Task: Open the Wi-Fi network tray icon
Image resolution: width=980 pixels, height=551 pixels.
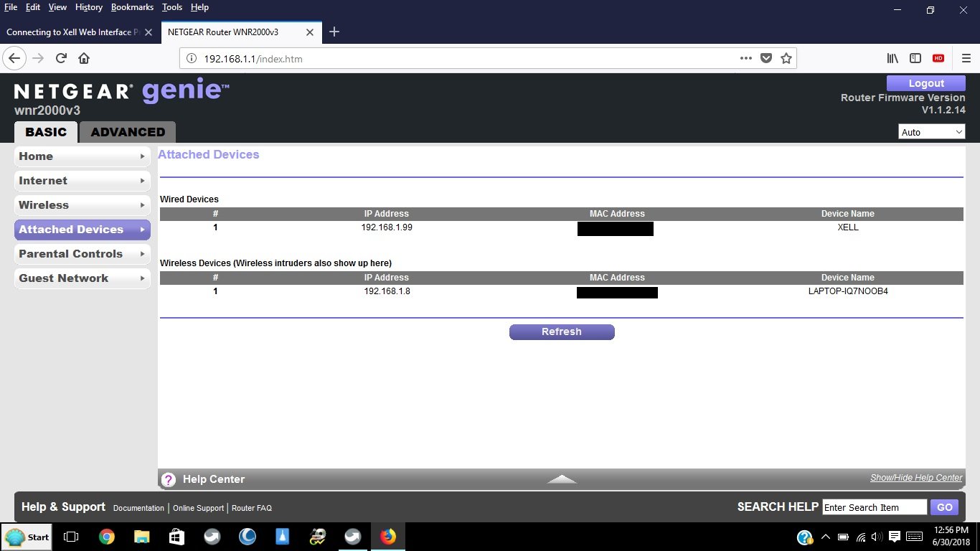Action: 860,537
